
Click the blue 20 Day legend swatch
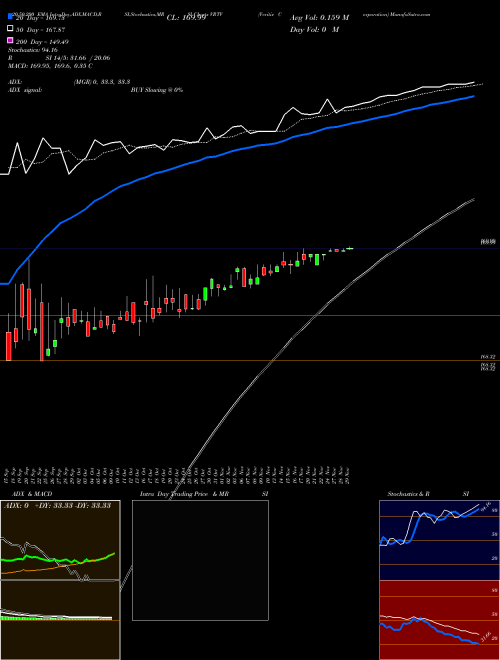[10, 17]
